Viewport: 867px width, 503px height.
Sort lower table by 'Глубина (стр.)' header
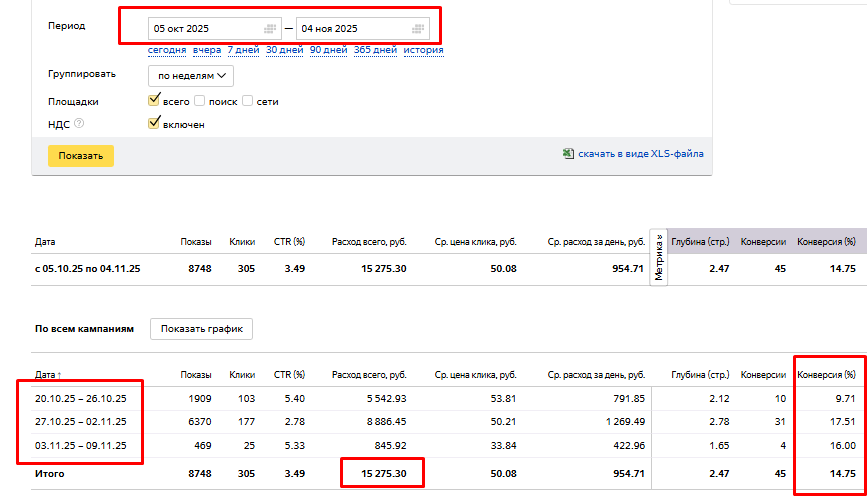(700, 375)
